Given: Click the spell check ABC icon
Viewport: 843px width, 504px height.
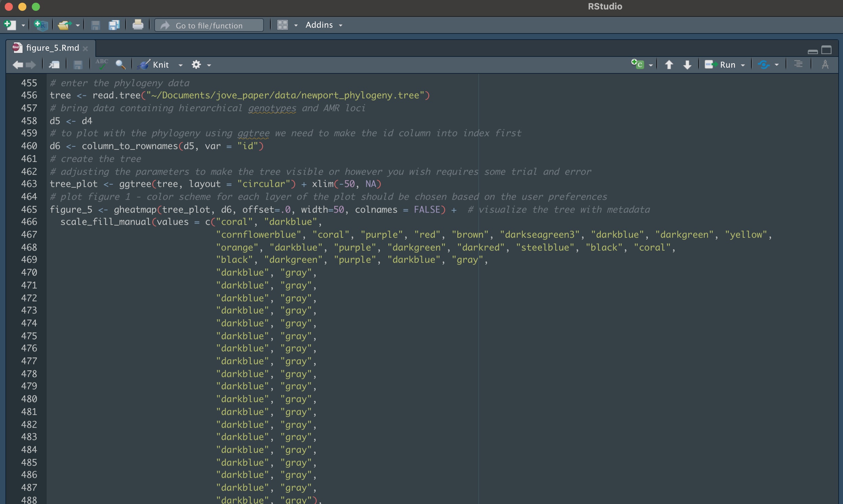Looking at the screenshot, I should 101,64.
